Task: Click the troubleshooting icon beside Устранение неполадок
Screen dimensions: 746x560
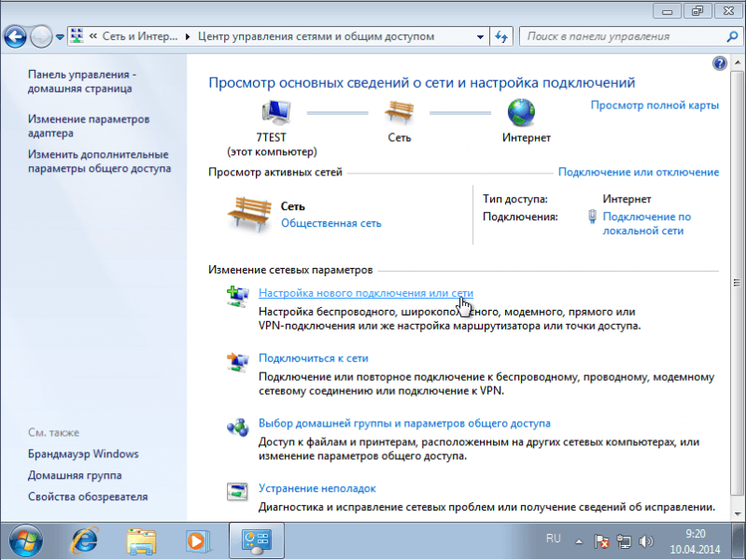Action: click(237, 491)
